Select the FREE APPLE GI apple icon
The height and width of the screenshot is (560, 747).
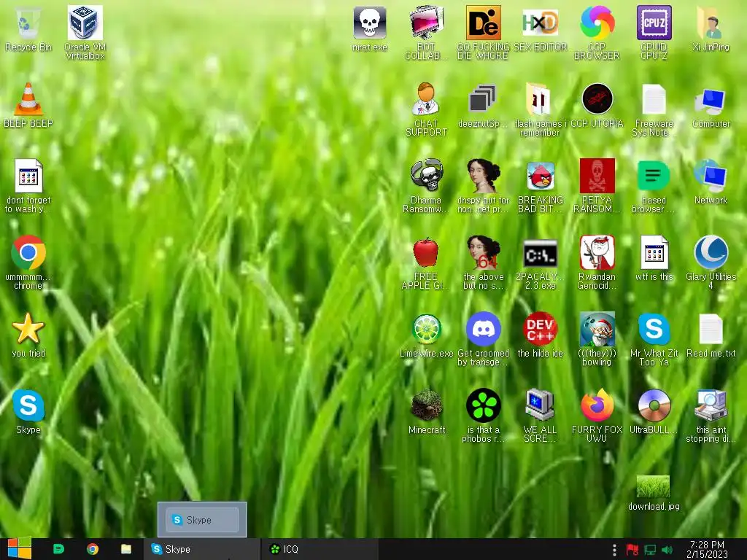[x=426, y=252]
